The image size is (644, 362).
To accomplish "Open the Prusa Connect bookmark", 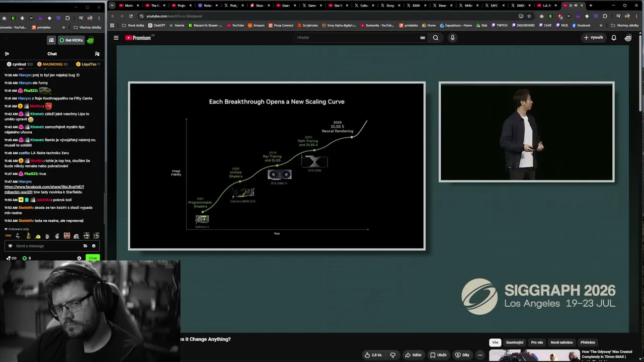I will point(281,25).
